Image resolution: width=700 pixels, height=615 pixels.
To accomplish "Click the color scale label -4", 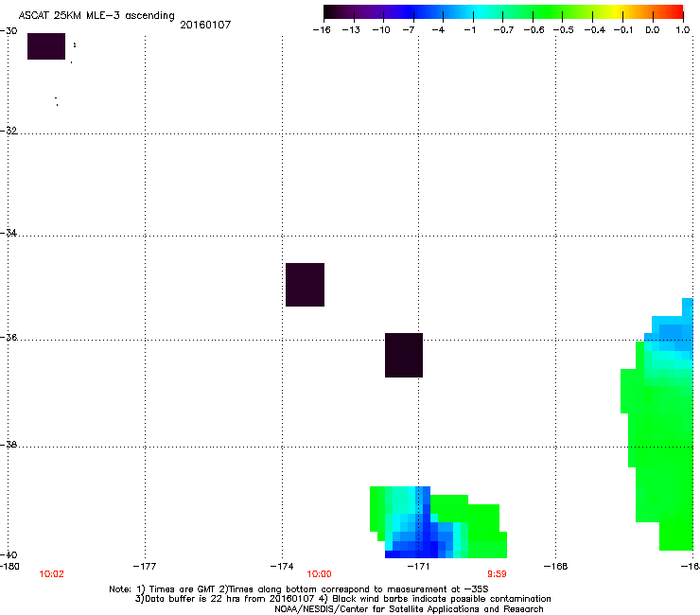I will point(438,30).
